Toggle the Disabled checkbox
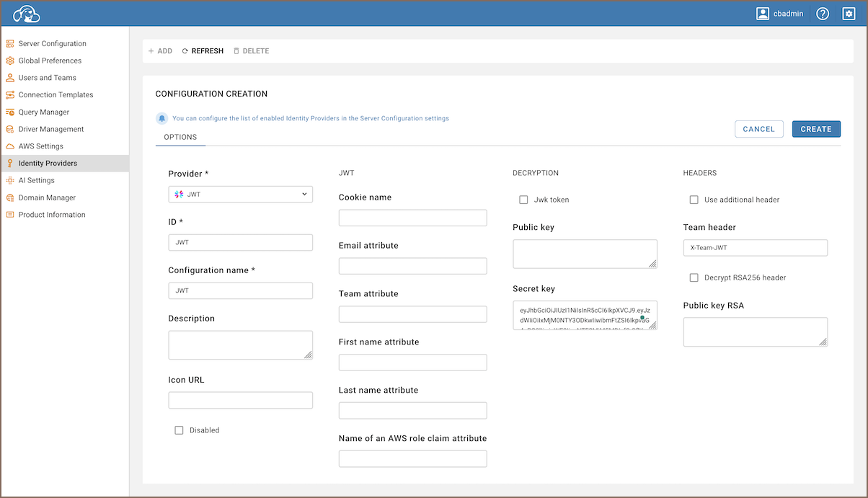This screenshot has width=868, height=498. coord(179,430)
